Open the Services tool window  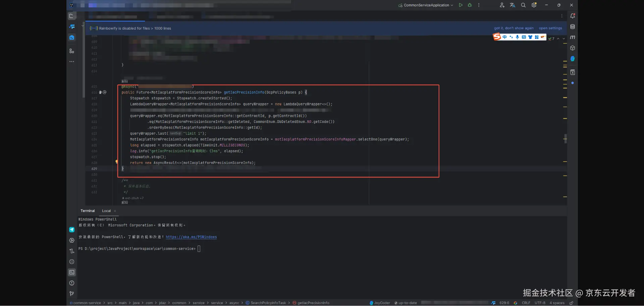click(x=72, y=241)
